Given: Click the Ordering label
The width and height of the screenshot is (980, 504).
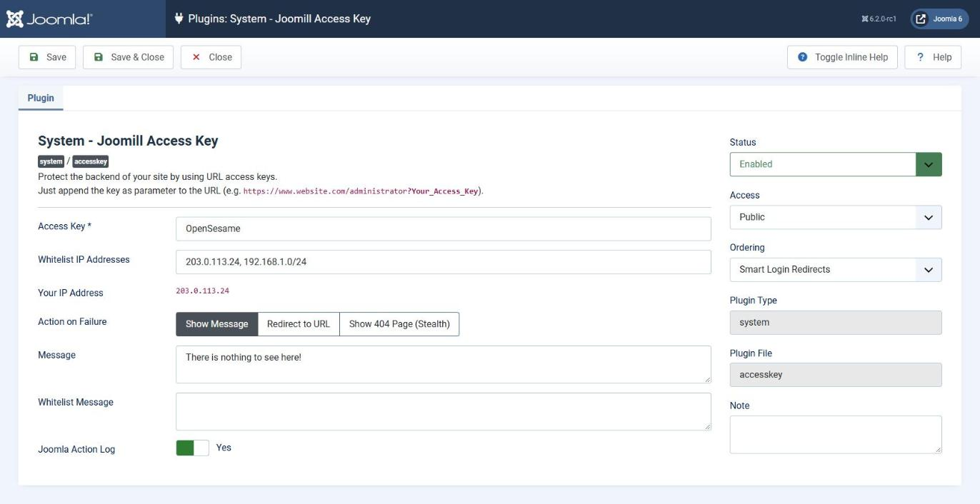Looking at the screenshot, I should click(x=747, y=248).
